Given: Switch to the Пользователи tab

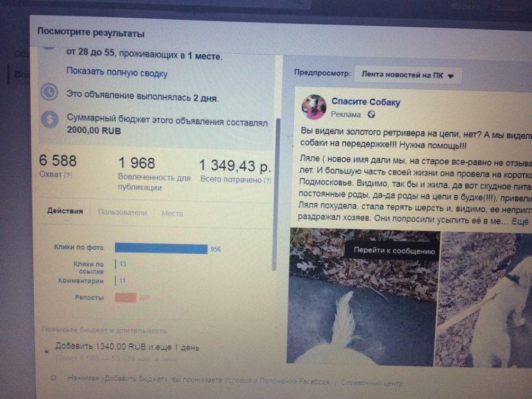Looking at the screenshot, I should [122, 212].
